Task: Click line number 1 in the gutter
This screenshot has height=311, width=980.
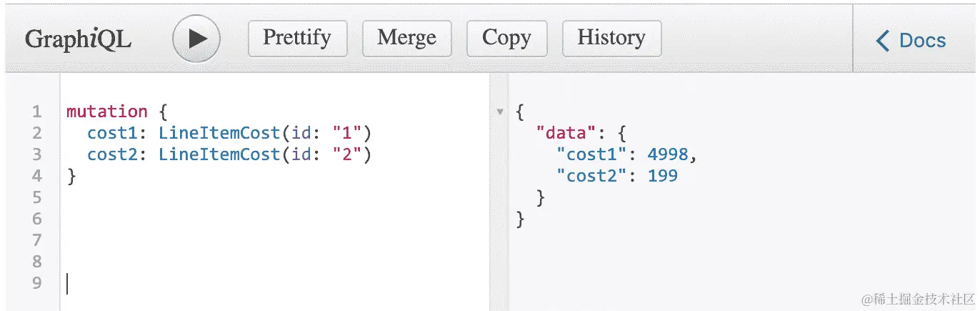Action: (x=37, y=112)
